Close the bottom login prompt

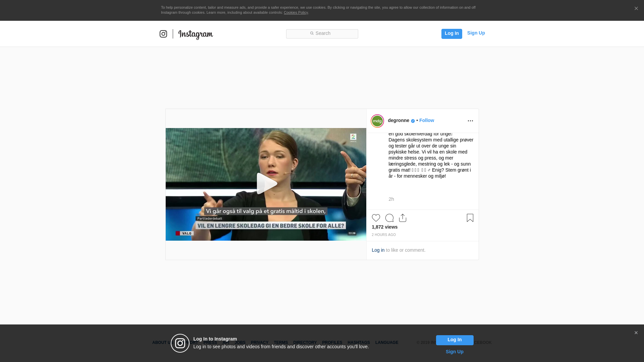[636, 333]
